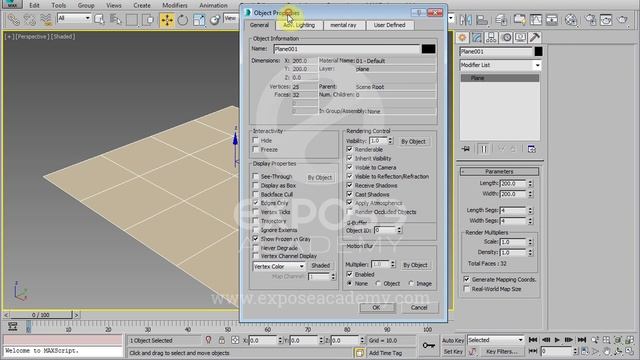Select Image motion blur radio button

411,283
